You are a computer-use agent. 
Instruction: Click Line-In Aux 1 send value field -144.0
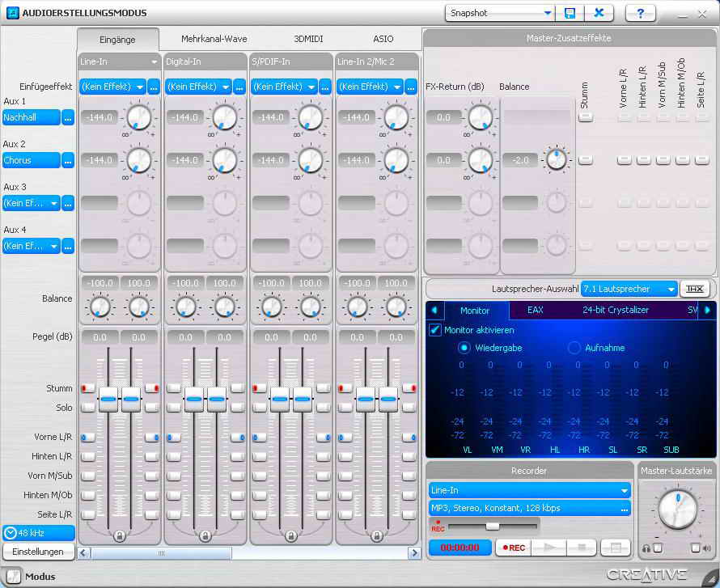pyautogui.click(x=100, y=117)
